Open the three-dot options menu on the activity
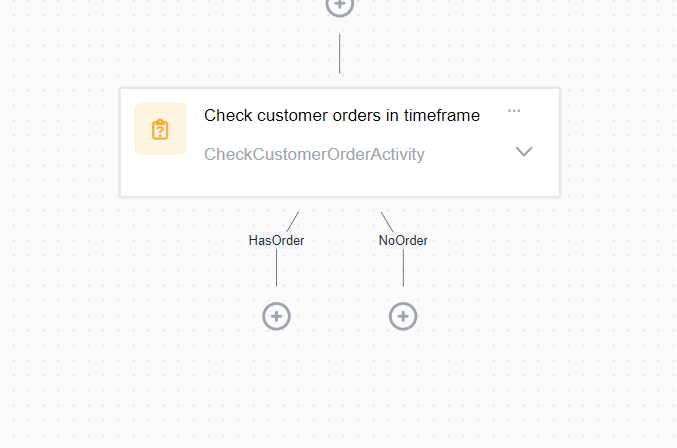Screen dimensions: 677x448 [514, 111]
